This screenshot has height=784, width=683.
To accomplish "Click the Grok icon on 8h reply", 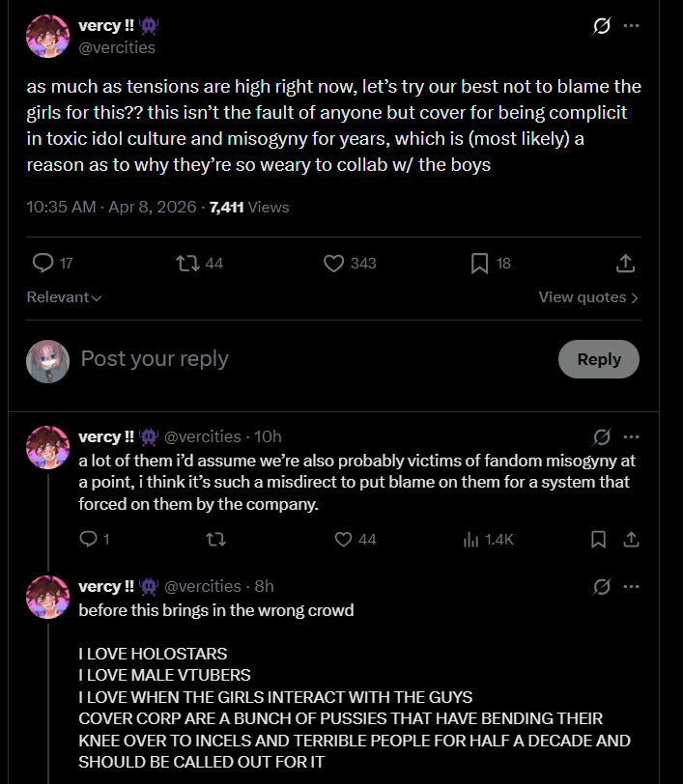I will click(601, 586).
